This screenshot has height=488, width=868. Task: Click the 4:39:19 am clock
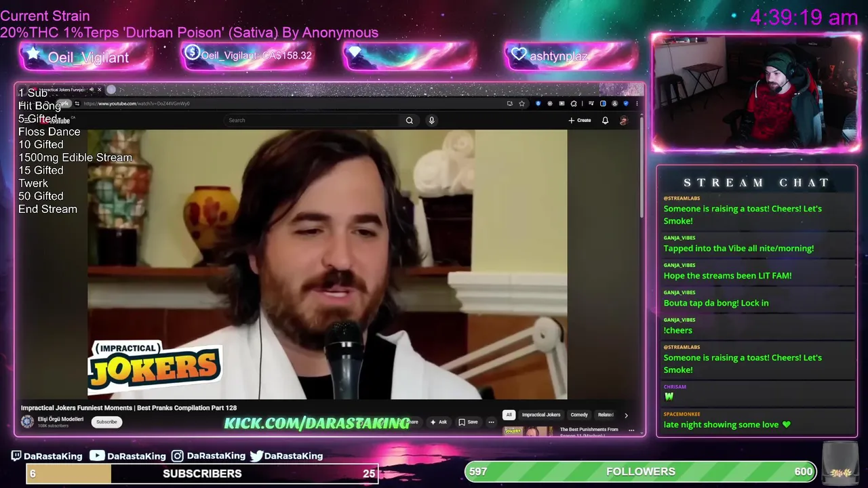click(x=804, y=18)
